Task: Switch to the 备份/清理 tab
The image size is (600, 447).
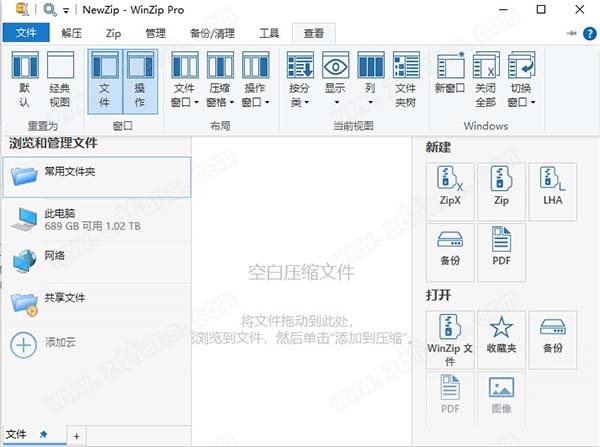Action: tap(212, 33)
